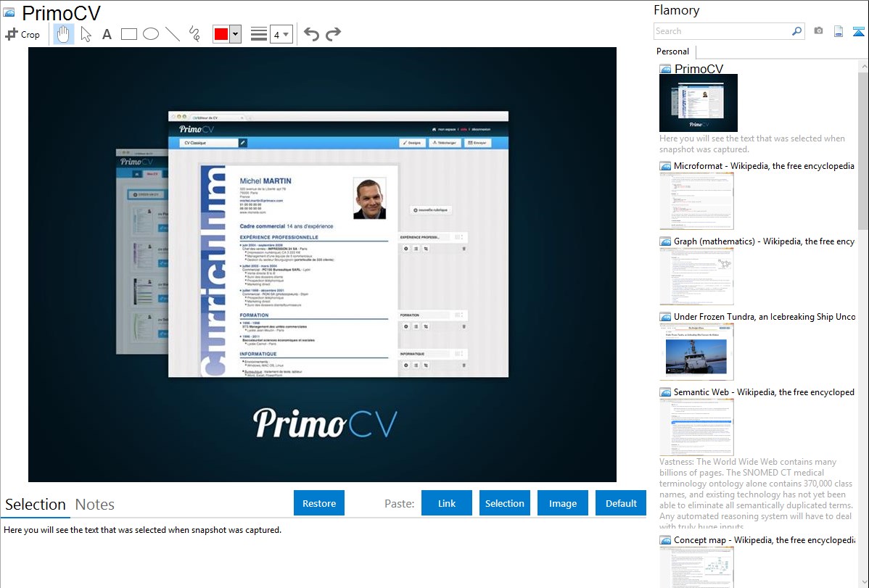Image resolution: width=869 pixels, height=588 pixels.
Task: Open the Semantic Web - Wikipedia snapshot title
Action: coord(765,392)
